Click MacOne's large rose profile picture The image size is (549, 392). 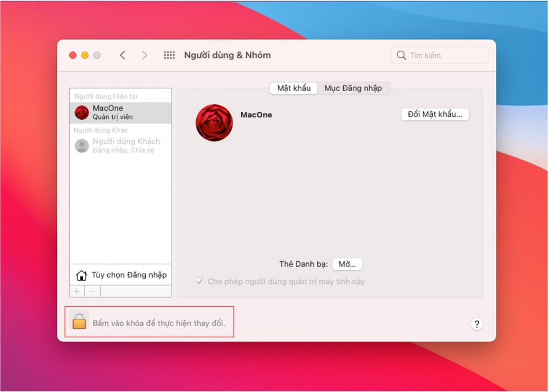tap(214, 123)
